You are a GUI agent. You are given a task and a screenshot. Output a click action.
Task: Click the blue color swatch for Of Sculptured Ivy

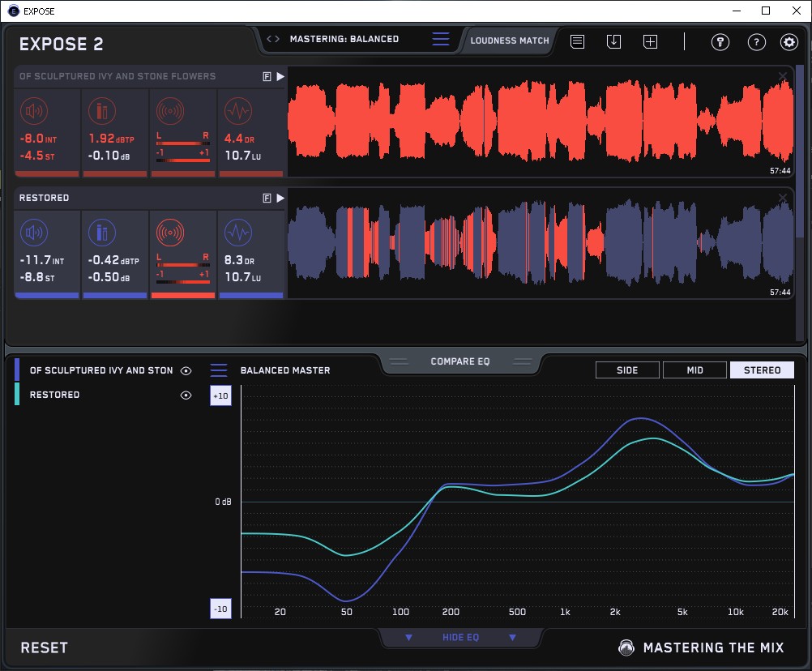17,370
